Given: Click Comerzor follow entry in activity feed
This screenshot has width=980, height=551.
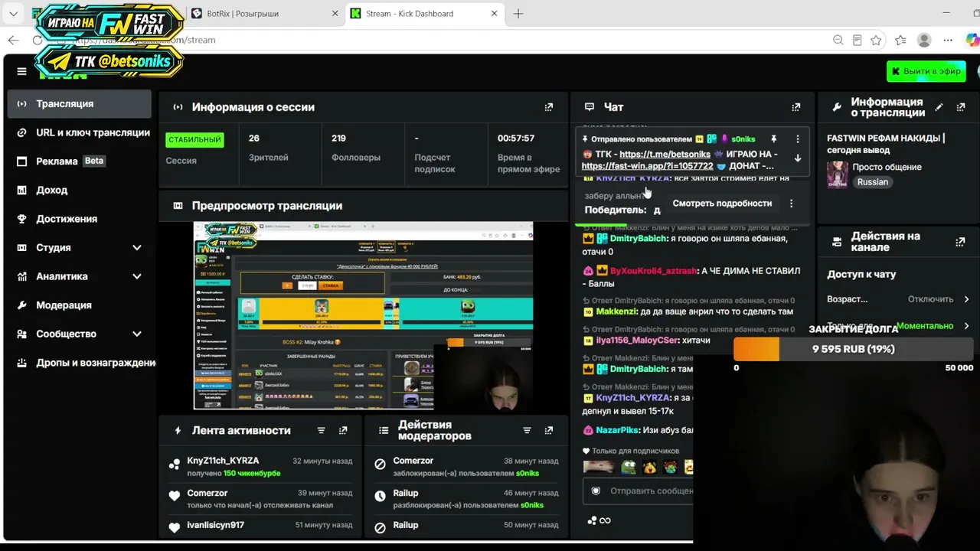Looking at the screenshot, I should pos(207,494).
